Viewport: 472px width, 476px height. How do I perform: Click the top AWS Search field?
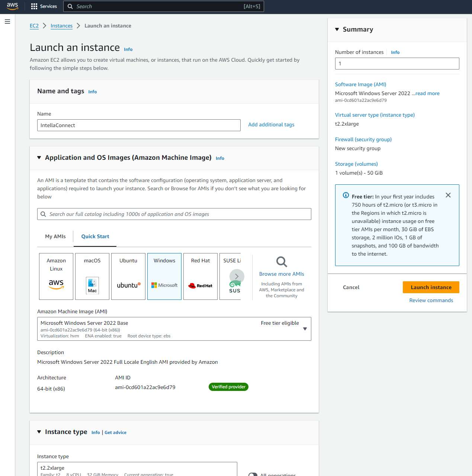coord(164,6)
